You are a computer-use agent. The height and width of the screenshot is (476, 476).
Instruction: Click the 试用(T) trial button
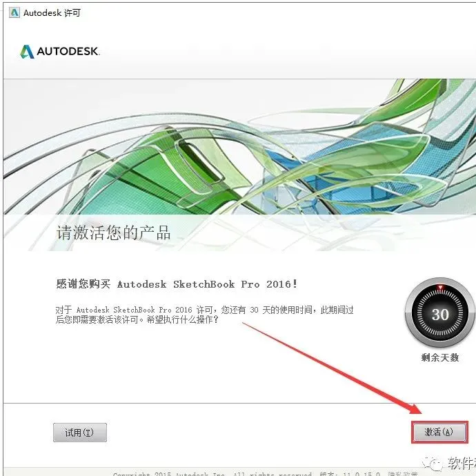pyautogui.click(x=80, y=433)
